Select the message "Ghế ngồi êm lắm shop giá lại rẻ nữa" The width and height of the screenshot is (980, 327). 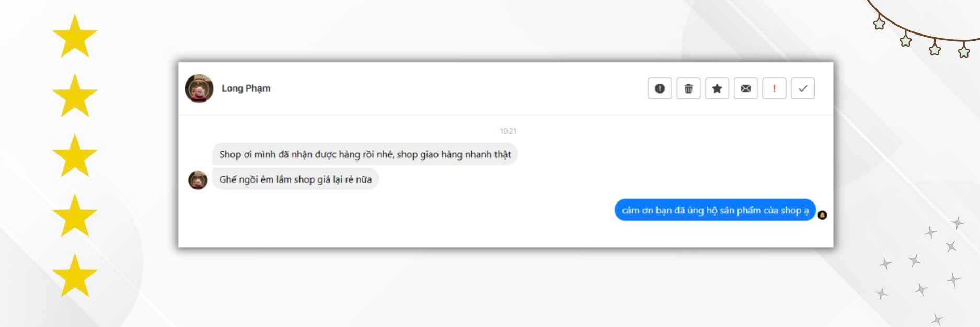pyautogui.click(x=295, y=179)
